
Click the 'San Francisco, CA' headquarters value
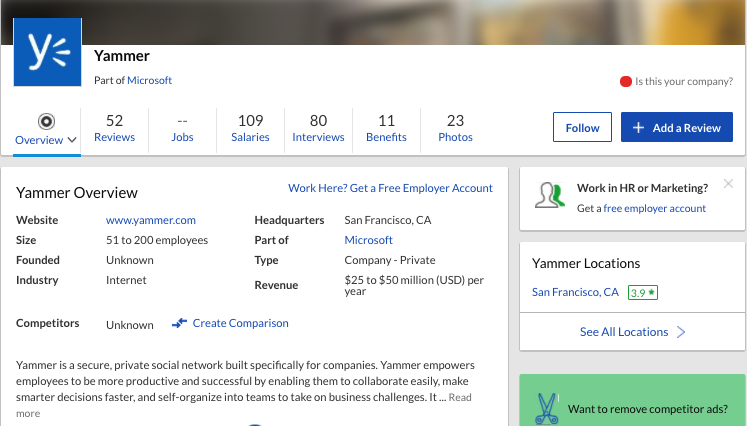(x=388, y=220)
